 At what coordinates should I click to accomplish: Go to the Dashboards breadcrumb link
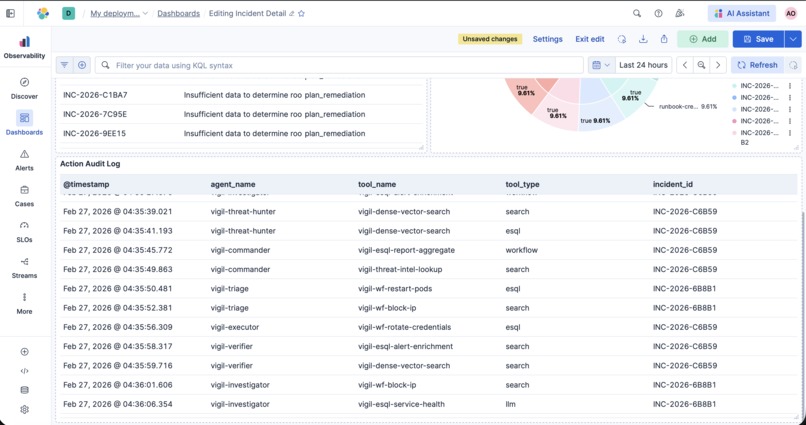click(178, 13)
